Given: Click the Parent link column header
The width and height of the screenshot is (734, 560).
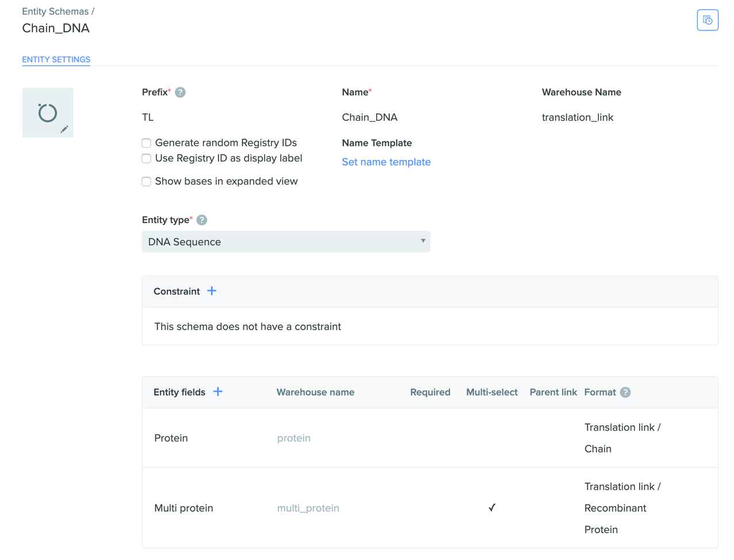Looking at the screenshot, I should [x=553, y=392].
